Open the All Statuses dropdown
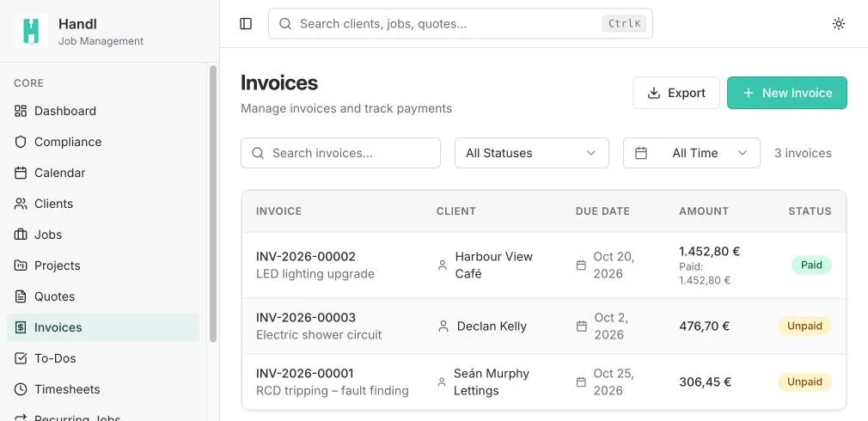 (531, 153)
